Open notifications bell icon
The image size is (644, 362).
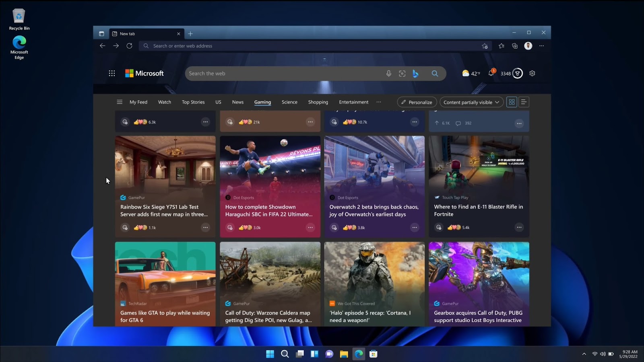coord(491,73)
